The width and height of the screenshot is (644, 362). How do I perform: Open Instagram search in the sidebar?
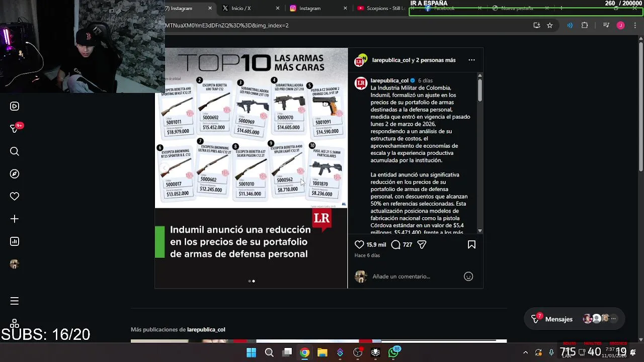[15, 151]
